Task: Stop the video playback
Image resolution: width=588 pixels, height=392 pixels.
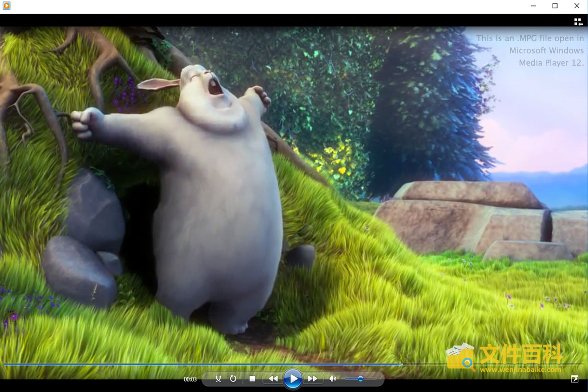Action: point(252,379)
